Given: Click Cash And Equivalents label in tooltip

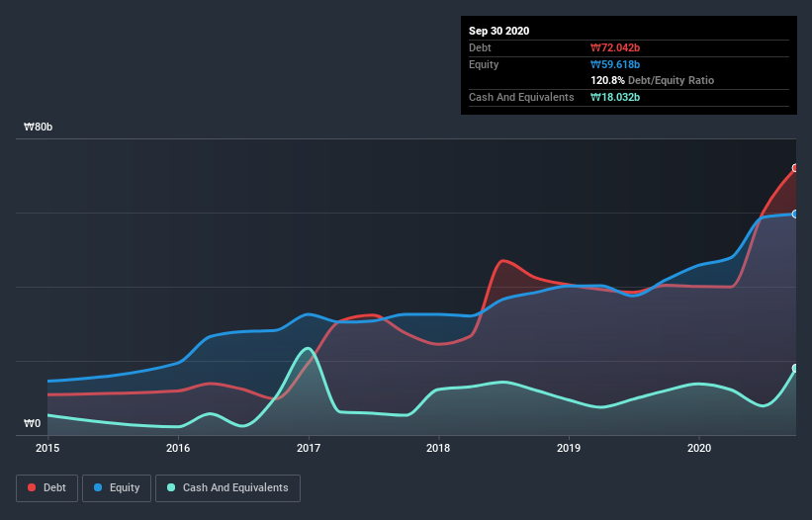Looking at the screenshot, I should tap(521, 97).
